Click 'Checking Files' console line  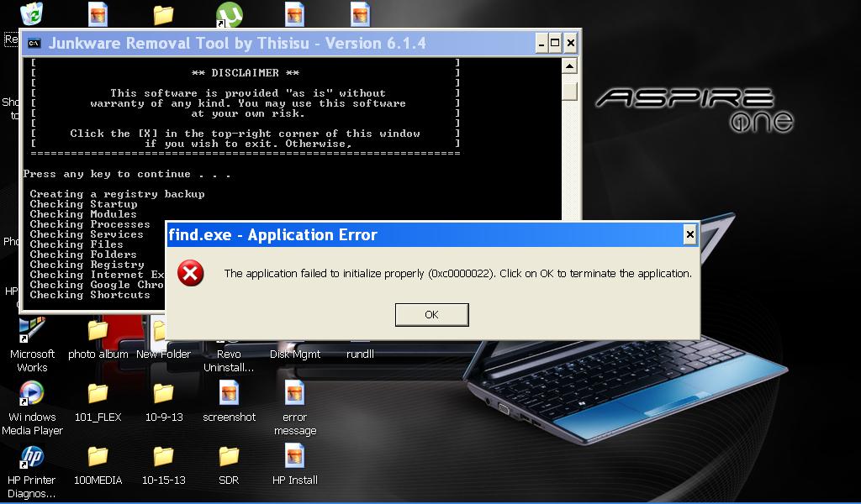click(x=77, y=244)
